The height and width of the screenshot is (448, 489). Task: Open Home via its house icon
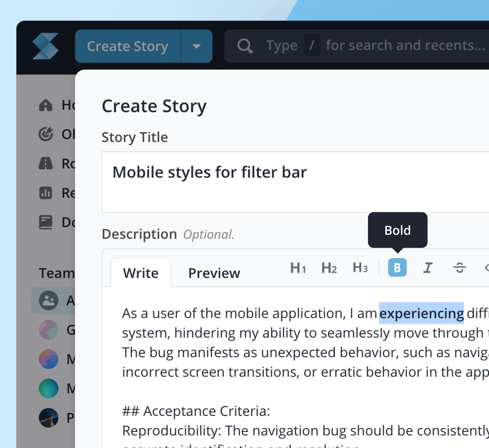pos(46,105)
